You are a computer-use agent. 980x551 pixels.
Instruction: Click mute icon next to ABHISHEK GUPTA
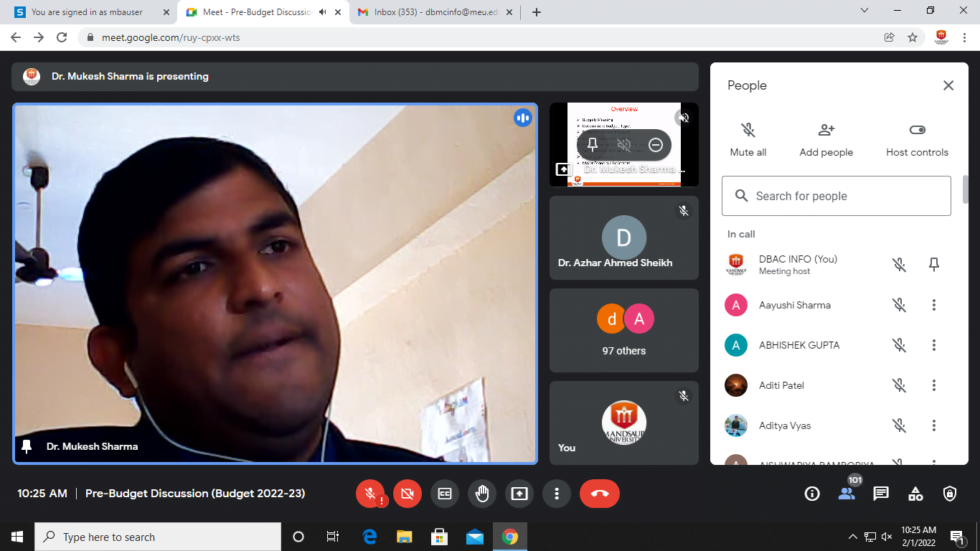[900, 345]
